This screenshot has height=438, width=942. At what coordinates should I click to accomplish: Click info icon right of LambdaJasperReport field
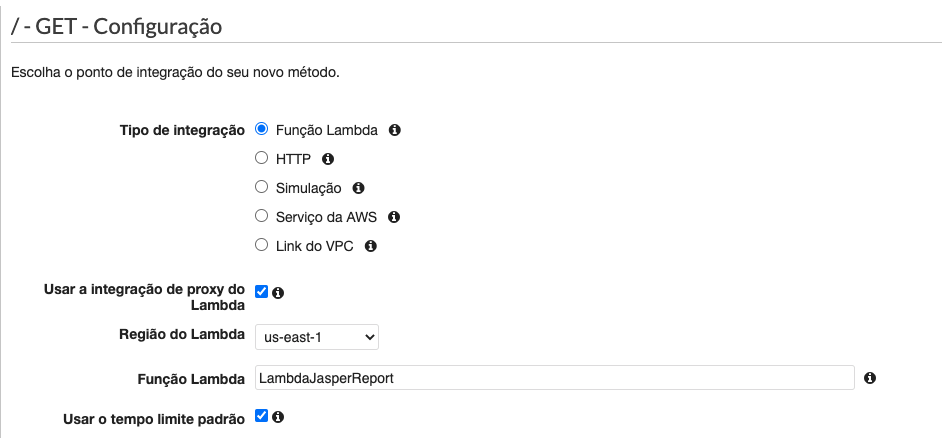tap(869, 378)
